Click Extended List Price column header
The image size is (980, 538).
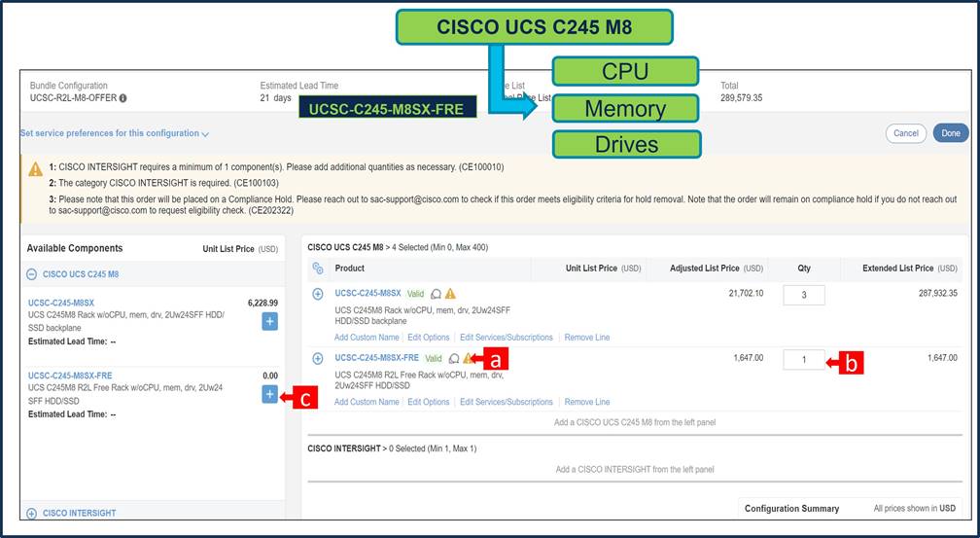pyautogui.click(x=909, y=268)
